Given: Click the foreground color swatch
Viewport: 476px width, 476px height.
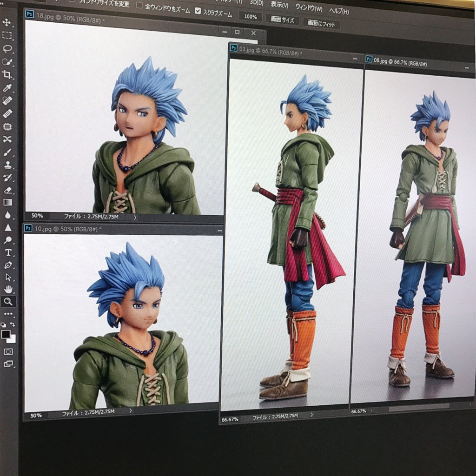Looking at the screenshot, I should tap(6, 334).
